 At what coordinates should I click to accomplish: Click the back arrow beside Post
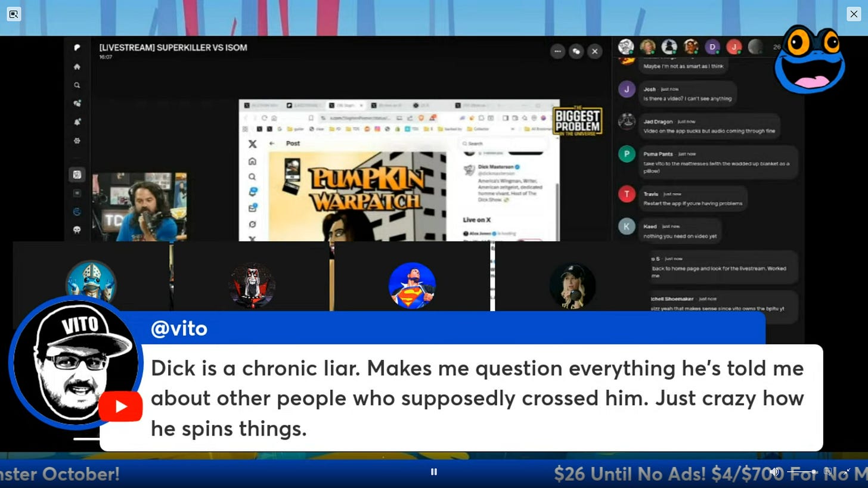(x=272, y=144)
